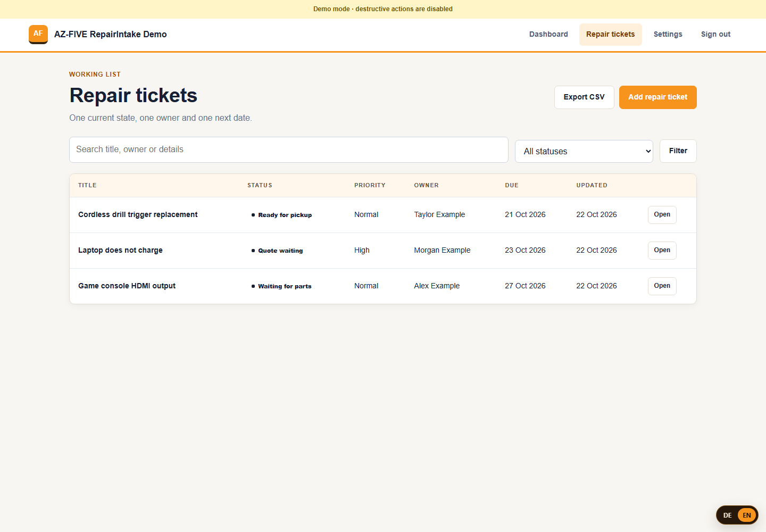766x532 pixels.
Task: Click the AZ-FIVE RepairIntake Demo title
Action: [111, 34]
